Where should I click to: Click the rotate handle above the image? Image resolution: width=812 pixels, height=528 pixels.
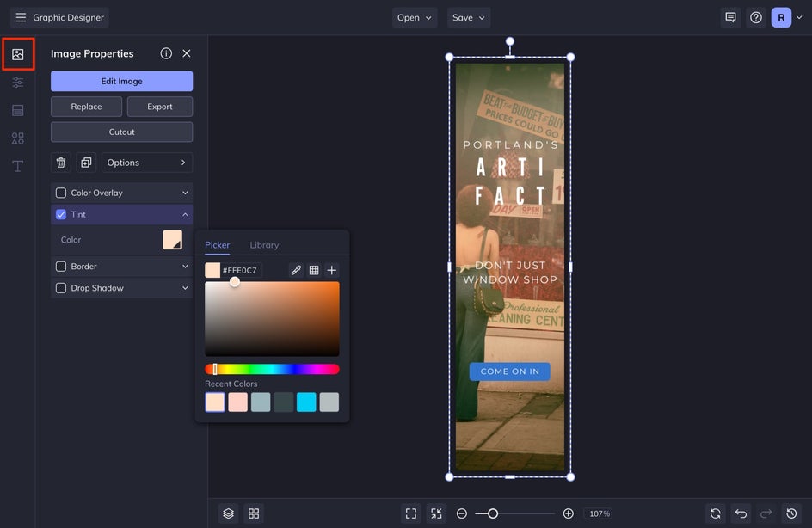[509, 41]
